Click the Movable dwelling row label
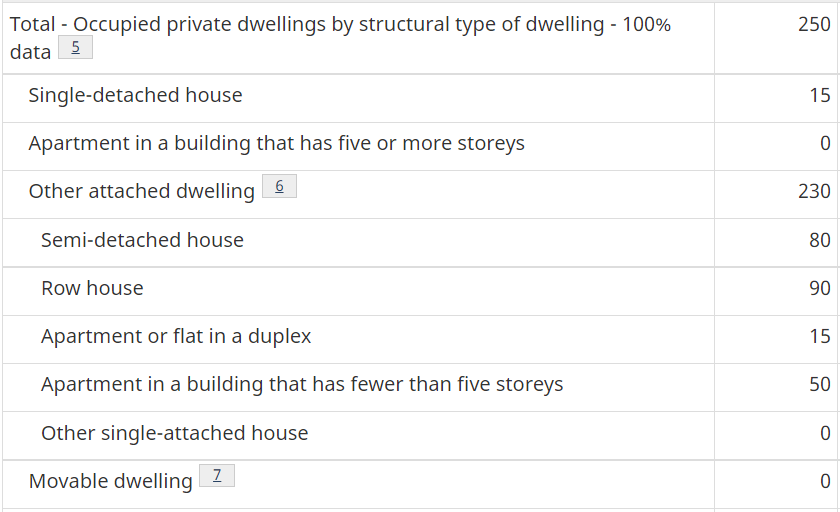The width and height of the screenshot is (840, 512). [x=110, y=481]
